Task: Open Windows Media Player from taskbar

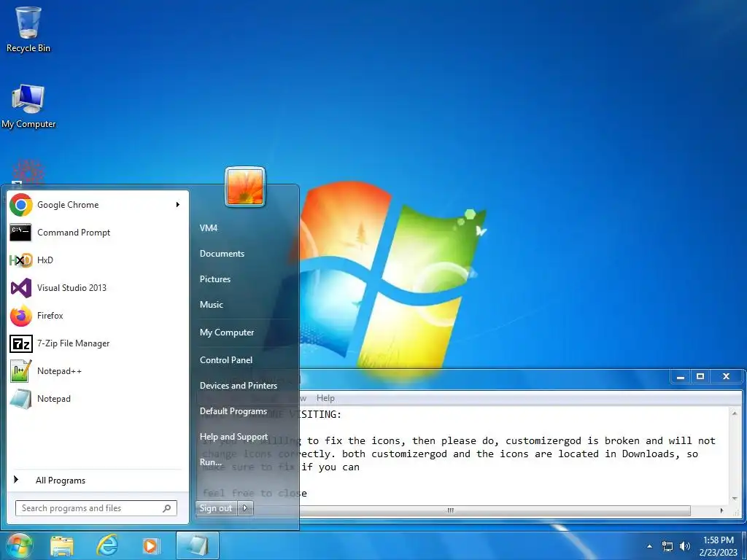Action: 151,545
